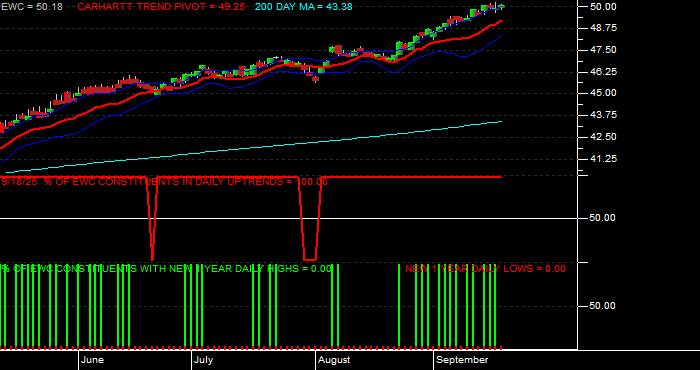Click the 48.75 price axis label

(x=603, y=28)
